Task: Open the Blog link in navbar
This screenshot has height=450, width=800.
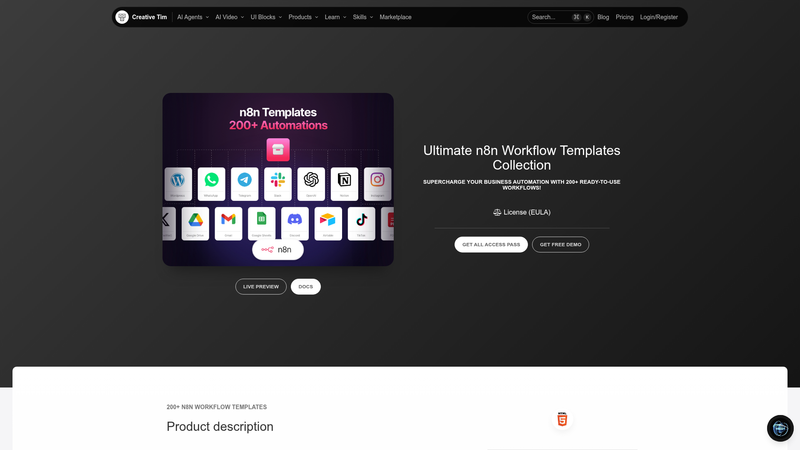Action: pyautogui.click(x=603, y=17)
